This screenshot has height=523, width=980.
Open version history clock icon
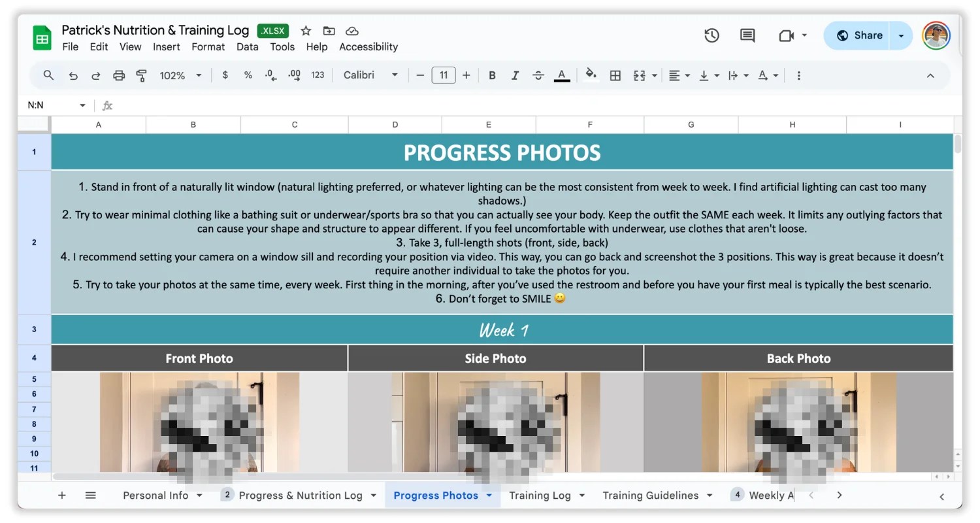point(711,36)
